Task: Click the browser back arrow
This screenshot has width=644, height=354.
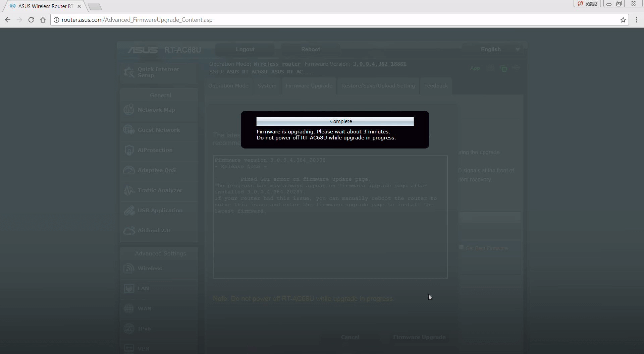Action: (x=8, y=20)
